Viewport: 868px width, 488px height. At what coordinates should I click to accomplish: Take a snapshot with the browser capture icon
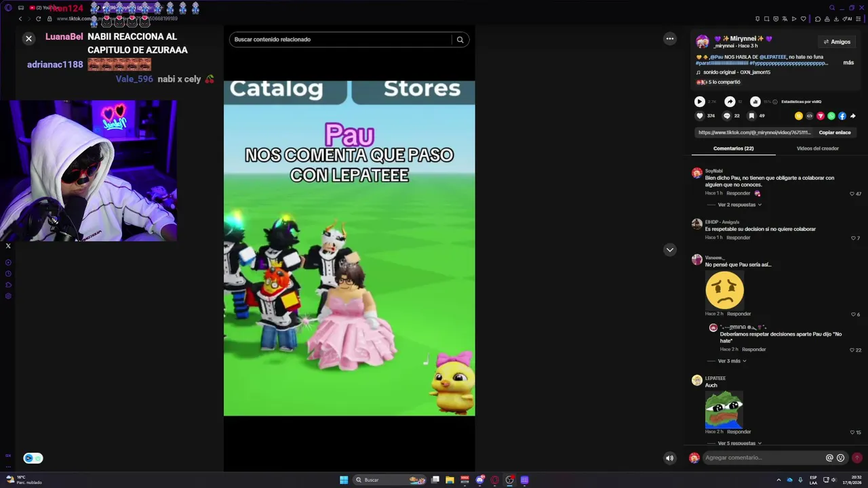[x=767, y=19]
